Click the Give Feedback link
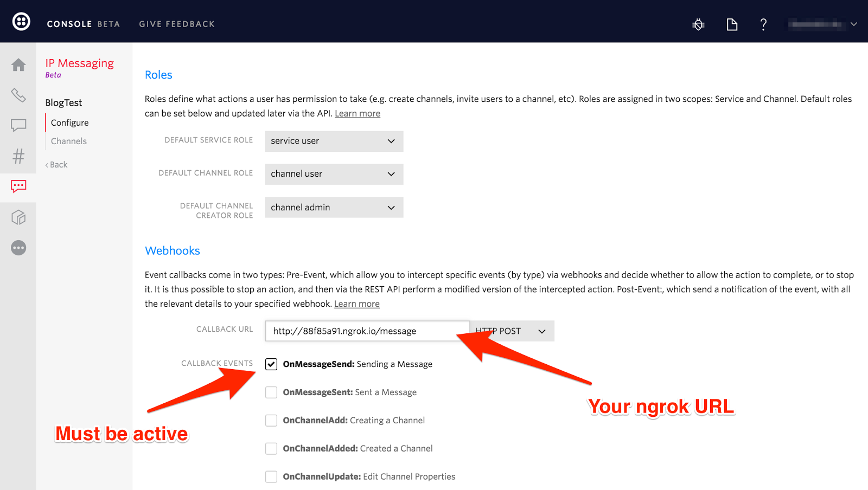The height and width of the screenshot is (490, 868). 177,24
